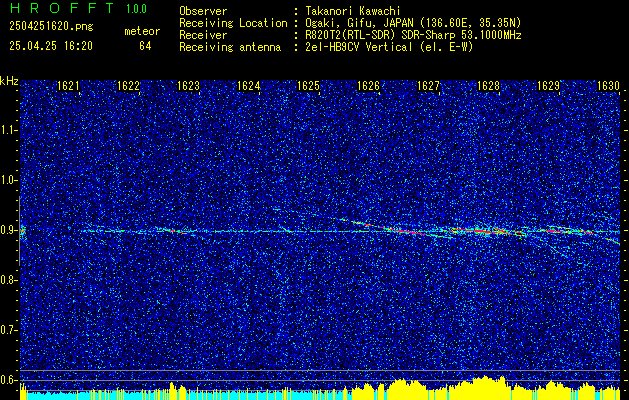629x400 pixels.
Task: Select the filename 2504251620.png
Action: tap(51, 26)
